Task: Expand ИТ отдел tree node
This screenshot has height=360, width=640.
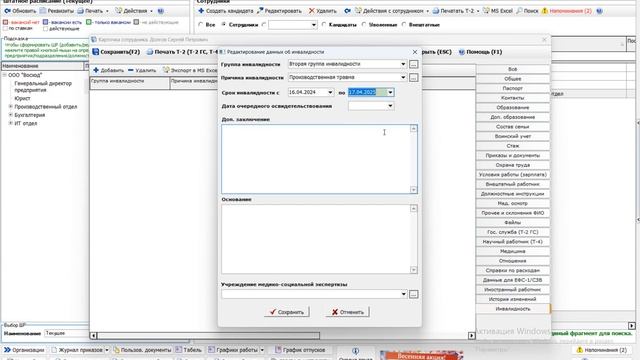Action: coord(11,123)
